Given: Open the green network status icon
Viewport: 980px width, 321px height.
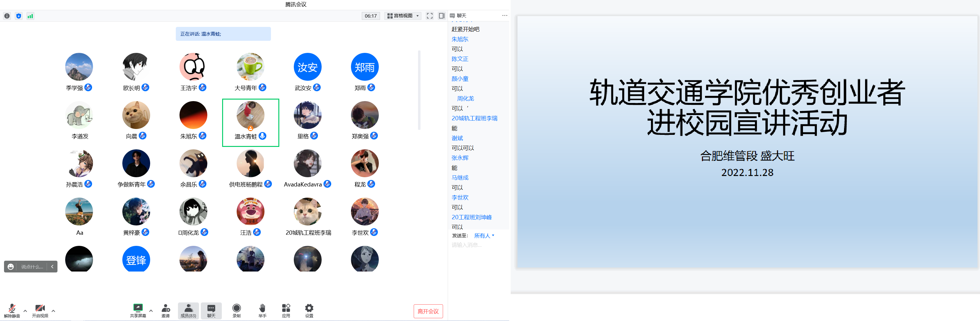Looking at the screenshot, I should point(30,16).
